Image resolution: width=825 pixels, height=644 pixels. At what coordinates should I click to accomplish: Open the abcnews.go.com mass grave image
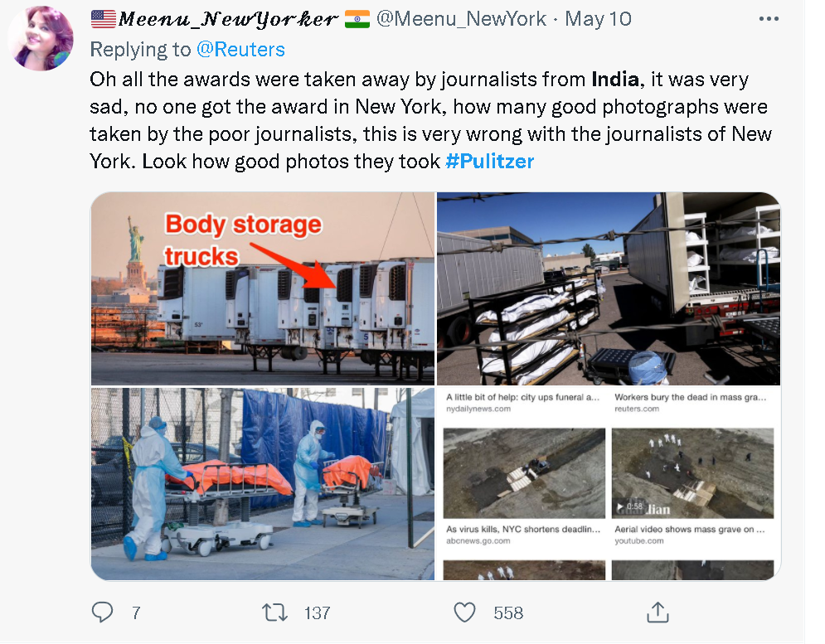[x=525, y=472]
